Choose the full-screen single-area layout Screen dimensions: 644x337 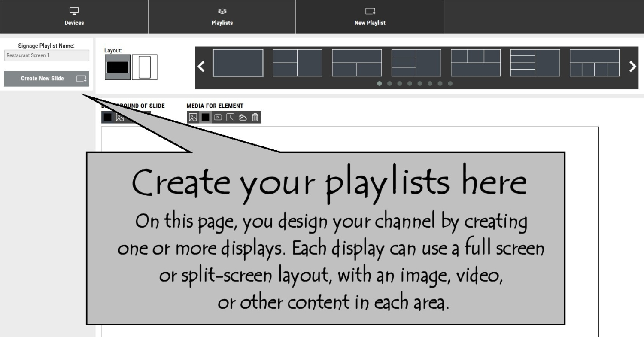[x=238, y=63]
